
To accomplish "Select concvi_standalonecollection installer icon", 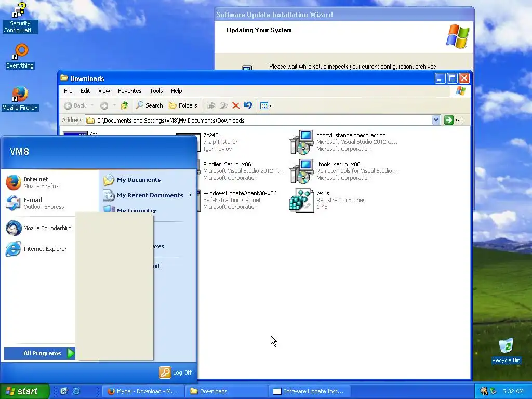I will [x=302, y=142].
